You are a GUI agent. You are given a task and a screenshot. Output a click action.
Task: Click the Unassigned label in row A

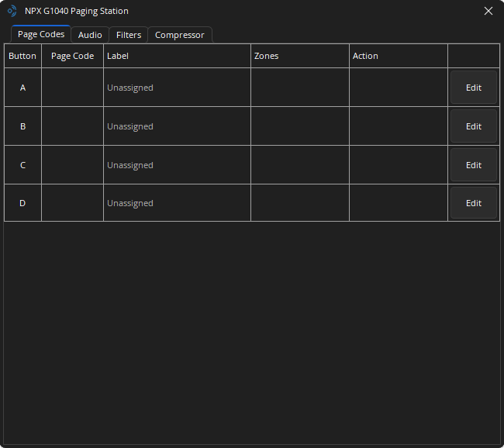pos(130,88)
